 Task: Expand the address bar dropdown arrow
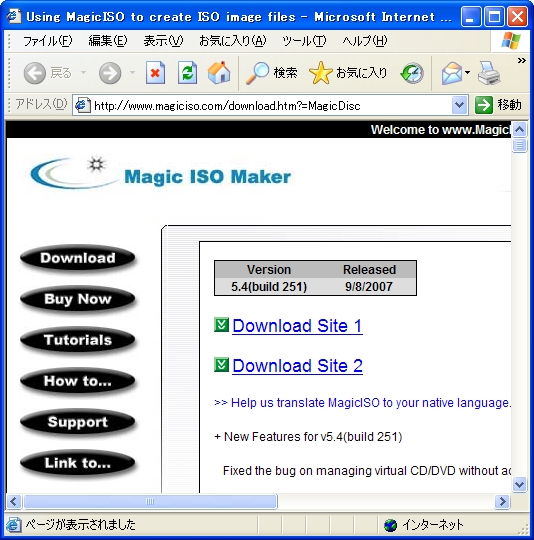pyautogui.click(x=459, y=105)
